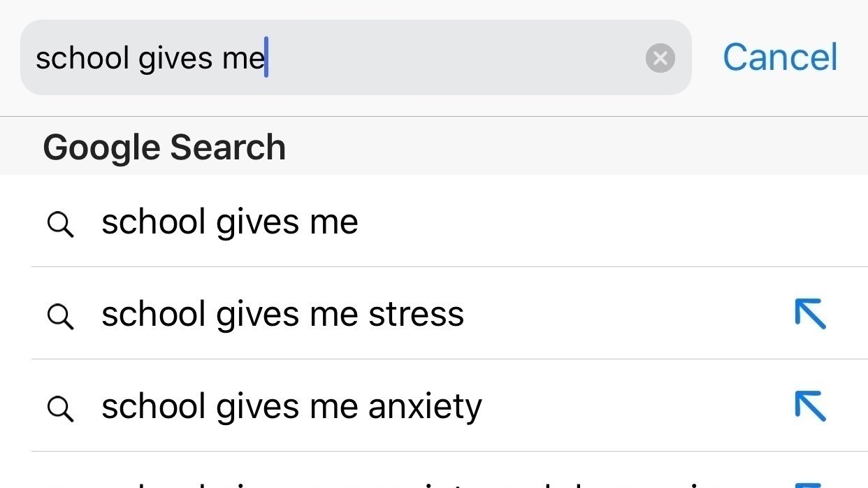Tap the fill arrow on the bottom cut-off suggestion
The height and width of the screenshot is (488, 868).
(x=810, y=482)
